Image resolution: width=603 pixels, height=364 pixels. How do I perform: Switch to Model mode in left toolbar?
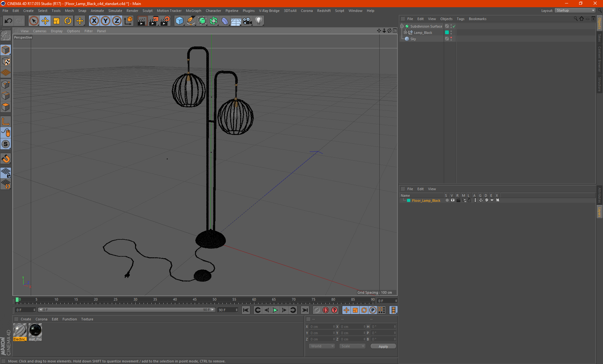click(6, 50)
